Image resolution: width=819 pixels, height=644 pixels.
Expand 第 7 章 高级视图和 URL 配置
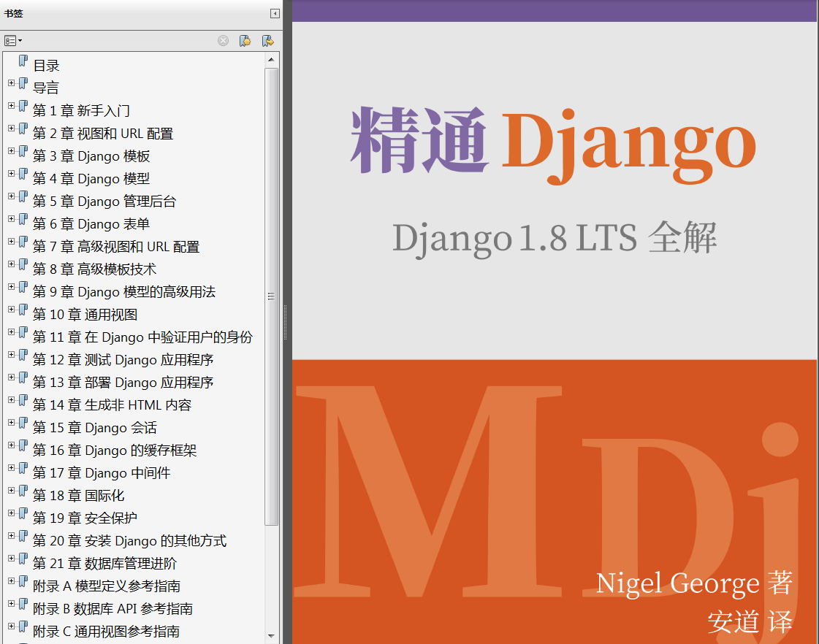(12, 241)
